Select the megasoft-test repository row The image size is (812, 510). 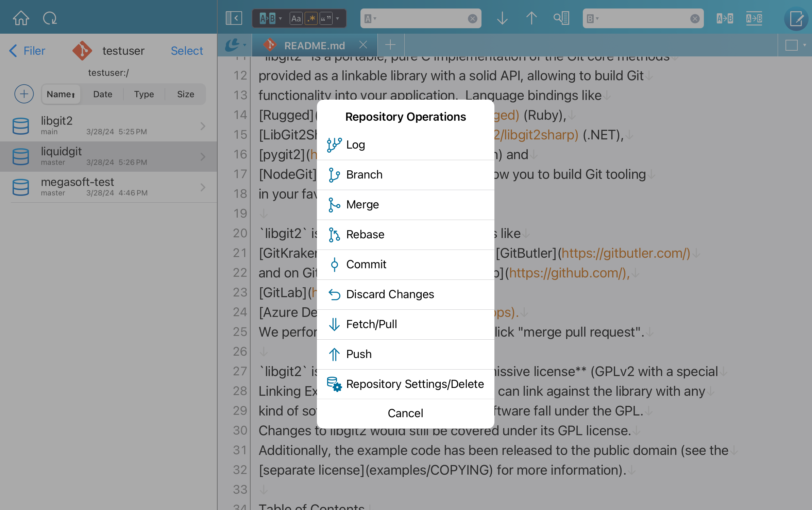tap(102, 187)
